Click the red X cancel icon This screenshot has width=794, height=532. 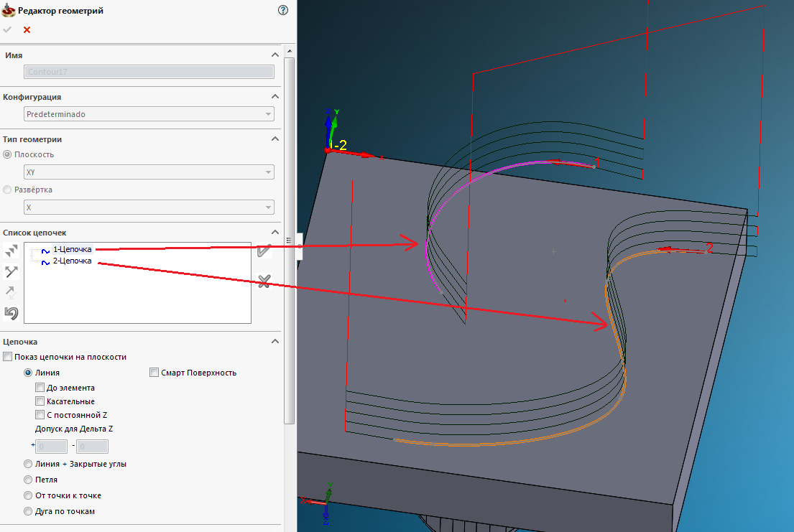click(x=27, y=29)
